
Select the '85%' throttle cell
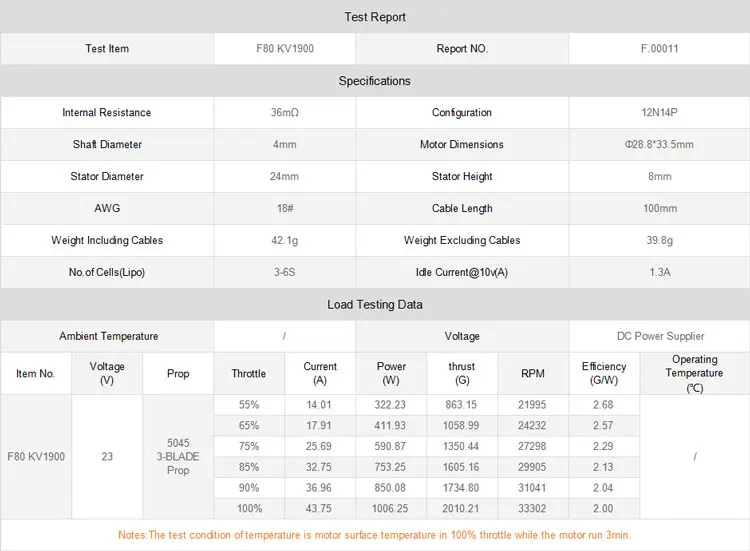click(249, 467)
